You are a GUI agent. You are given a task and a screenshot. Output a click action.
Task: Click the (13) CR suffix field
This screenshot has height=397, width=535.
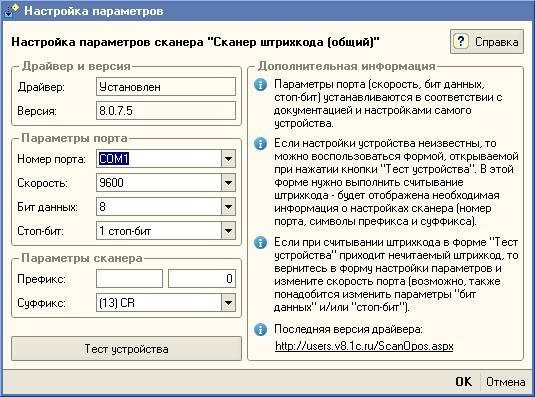(x=159, y=303)
